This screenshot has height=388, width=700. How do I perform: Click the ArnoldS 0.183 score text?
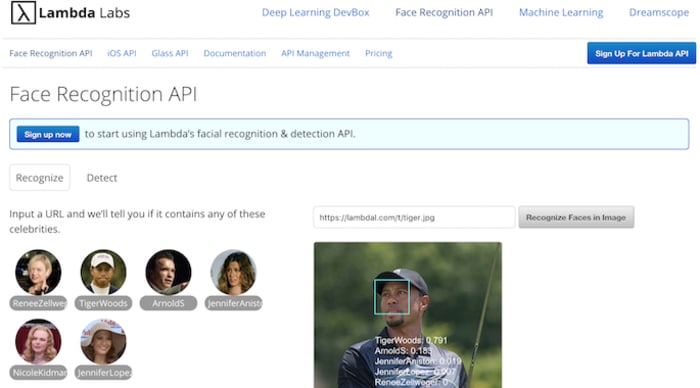tap(403, 350)
